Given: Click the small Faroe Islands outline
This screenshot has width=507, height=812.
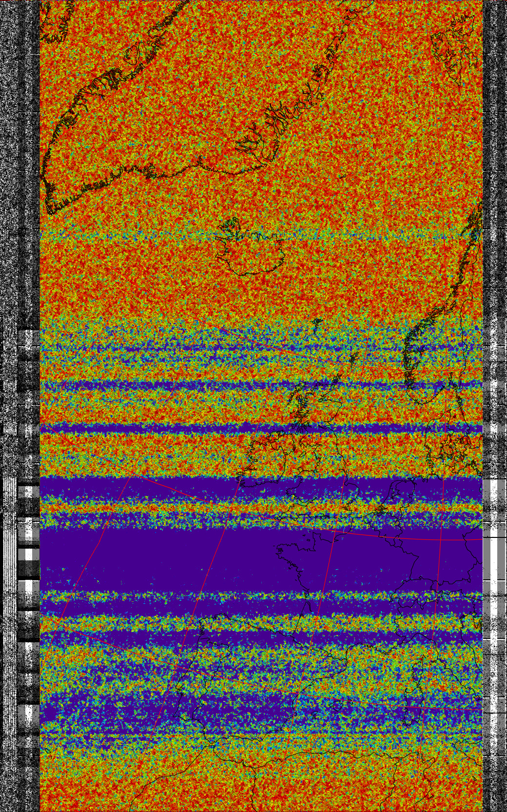Looking at the screenshot, I should click(317, 322).
